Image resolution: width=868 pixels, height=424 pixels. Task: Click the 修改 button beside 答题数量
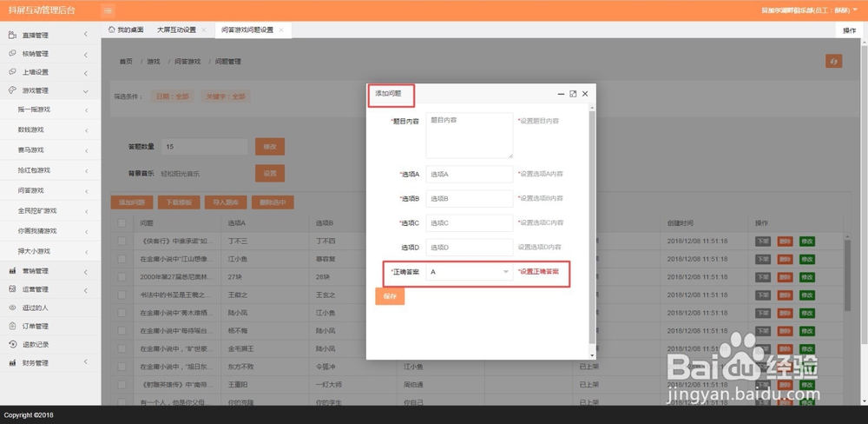270,147
